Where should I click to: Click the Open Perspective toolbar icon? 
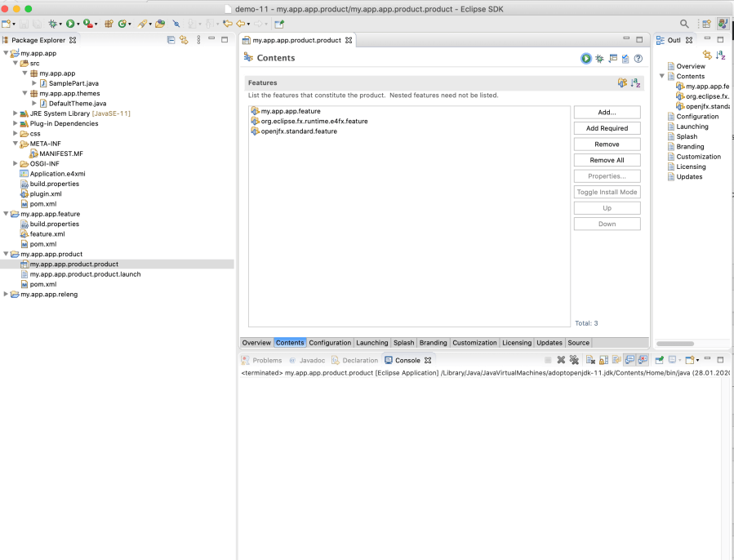706,24
